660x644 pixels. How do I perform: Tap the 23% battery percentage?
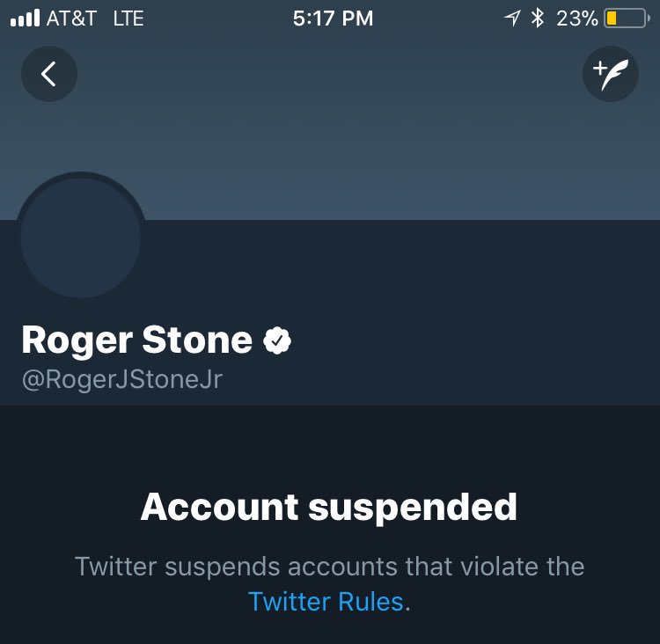coord(577,18)
